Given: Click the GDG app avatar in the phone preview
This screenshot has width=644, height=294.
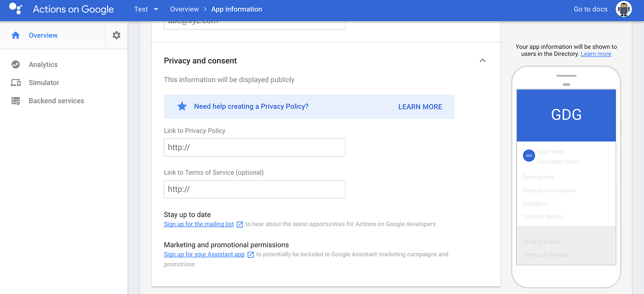Looking at the screenshot, I should tap(529, 155).
